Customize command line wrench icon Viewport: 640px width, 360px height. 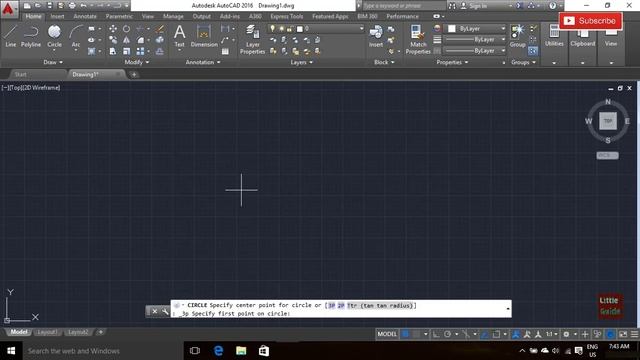[x=165, y=311]
